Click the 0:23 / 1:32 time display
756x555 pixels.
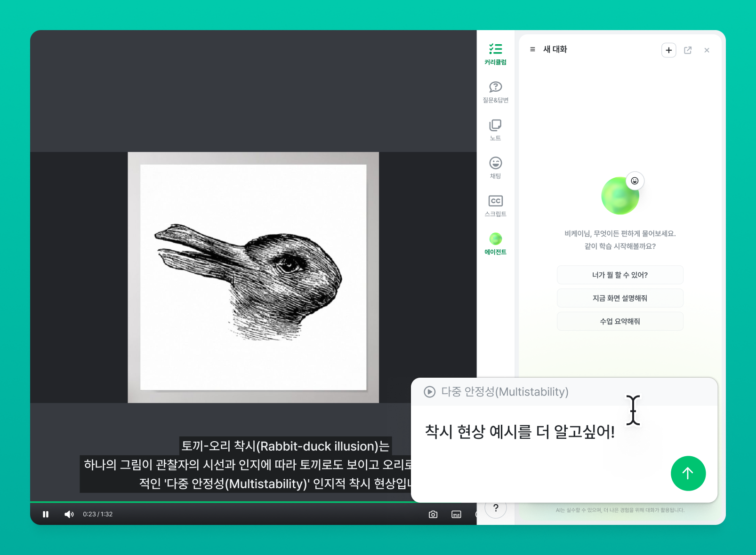[98, 514]
